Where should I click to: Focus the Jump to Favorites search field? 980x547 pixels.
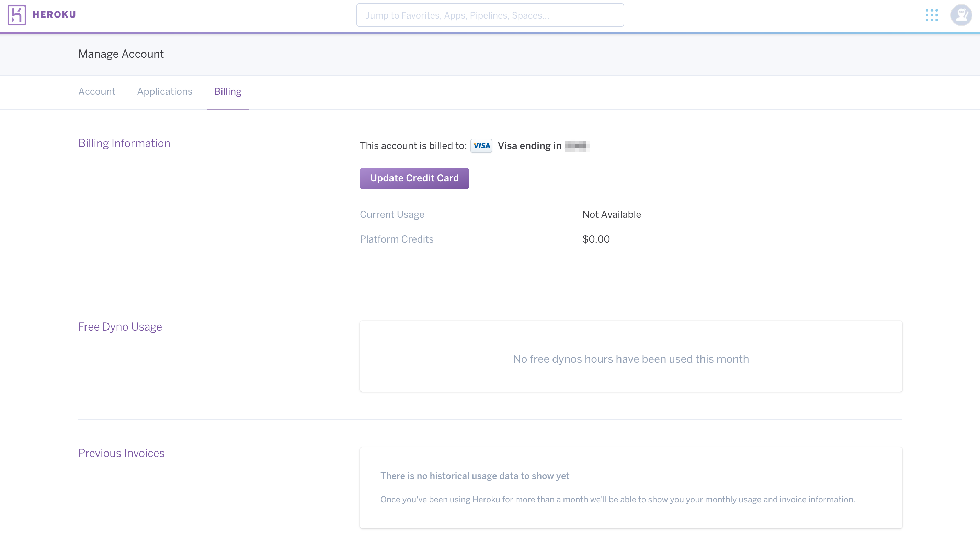(x=490, y=15)
